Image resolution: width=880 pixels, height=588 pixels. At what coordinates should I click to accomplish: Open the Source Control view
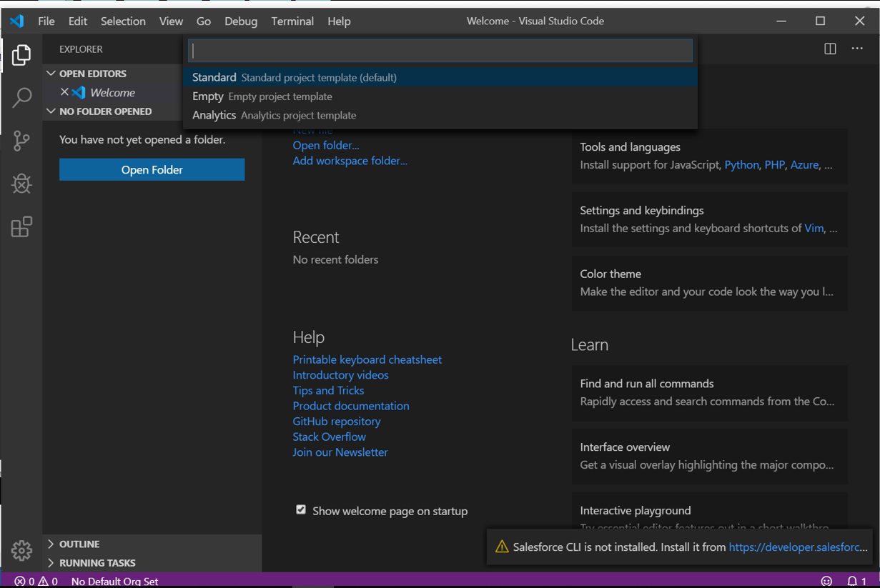(21, 141)
